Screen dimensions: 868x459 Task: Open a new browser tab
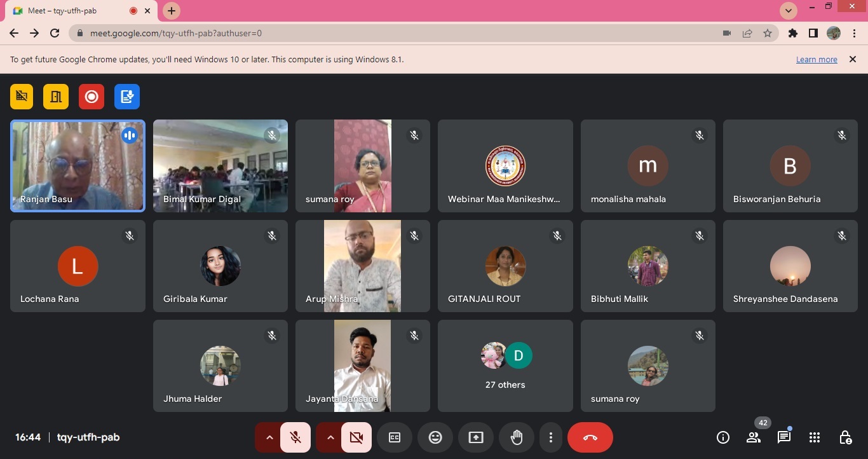[x=172, y=11]
